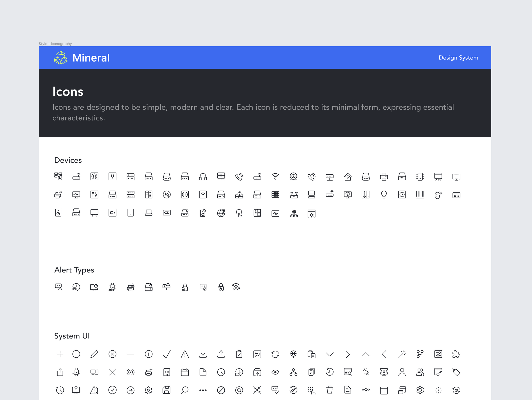Click the magnifying glass search icon
Viewport: 532px width, 400px height.
185,390
